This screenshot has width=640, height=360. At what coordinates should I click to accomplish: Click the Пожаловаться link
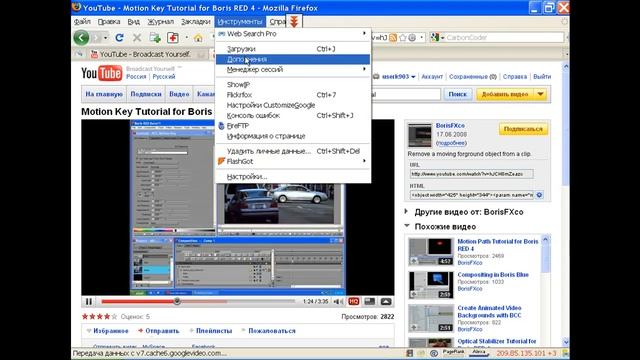pyautogui.click(x=271, y=331)
